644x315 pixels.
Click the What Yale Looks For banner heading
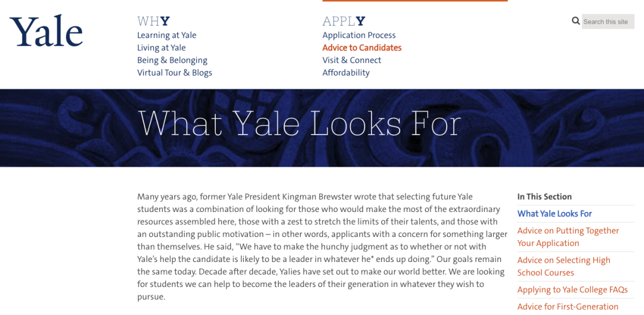coord(300,123)
